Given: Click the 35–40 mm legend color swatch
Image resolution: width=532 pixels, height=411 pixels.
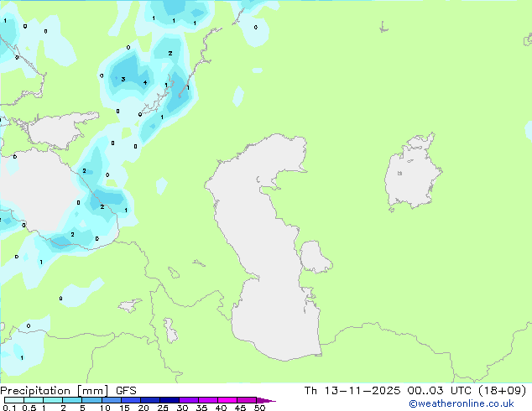Looking at the screenshot, I should pyautogui.click(x=207, y=400).
